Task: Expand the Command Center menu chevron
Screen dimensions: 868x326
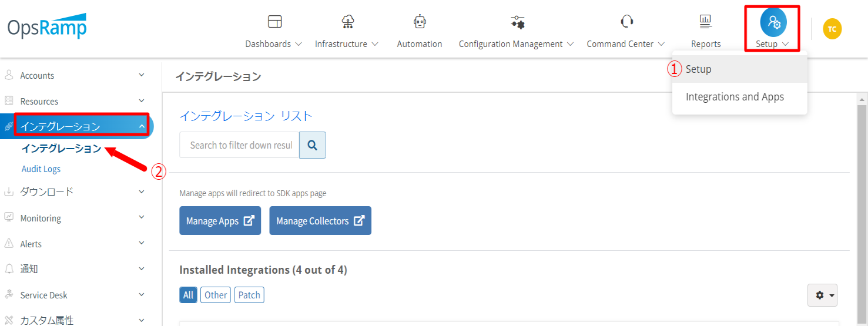Action: pos(661,44)
